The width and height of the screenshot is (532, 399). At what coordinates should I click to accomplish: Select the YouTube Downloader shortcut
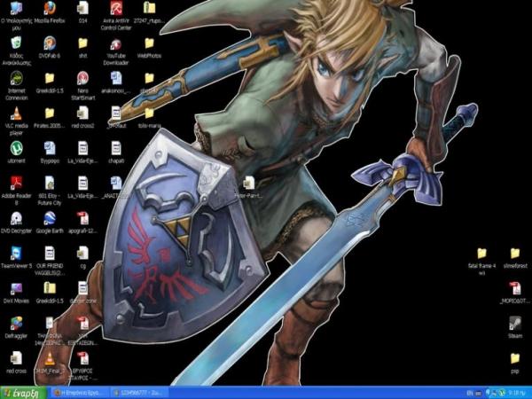[x=115, y=43]
